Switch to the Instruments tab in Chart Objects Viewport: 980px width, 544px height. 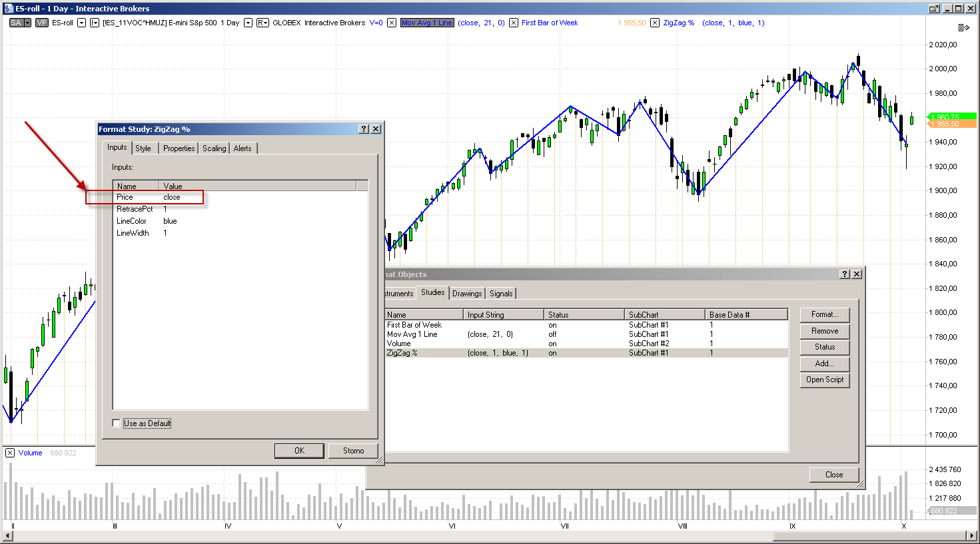(400, 294)
